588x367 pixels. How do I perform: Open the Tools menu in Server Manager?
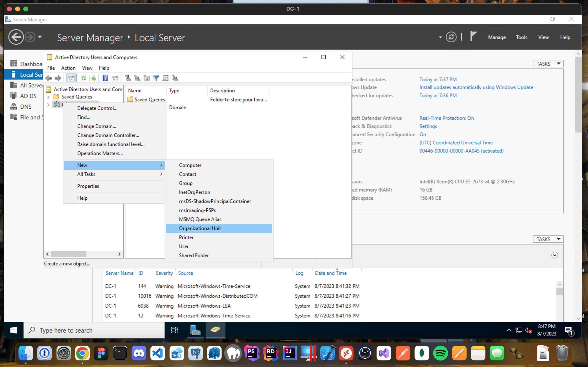521,37
